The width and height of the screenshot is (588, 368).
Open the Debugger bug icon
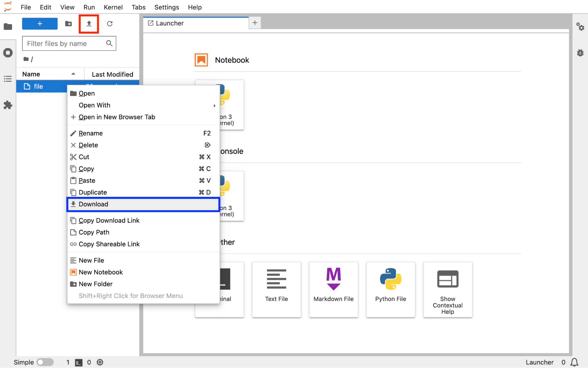[x=580, y=53]
